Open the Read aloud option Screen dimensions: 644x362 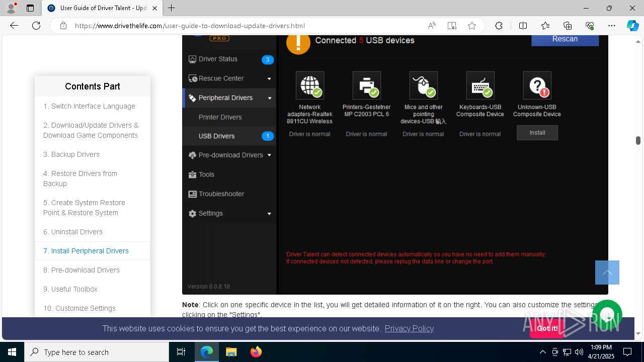point(432,26)
